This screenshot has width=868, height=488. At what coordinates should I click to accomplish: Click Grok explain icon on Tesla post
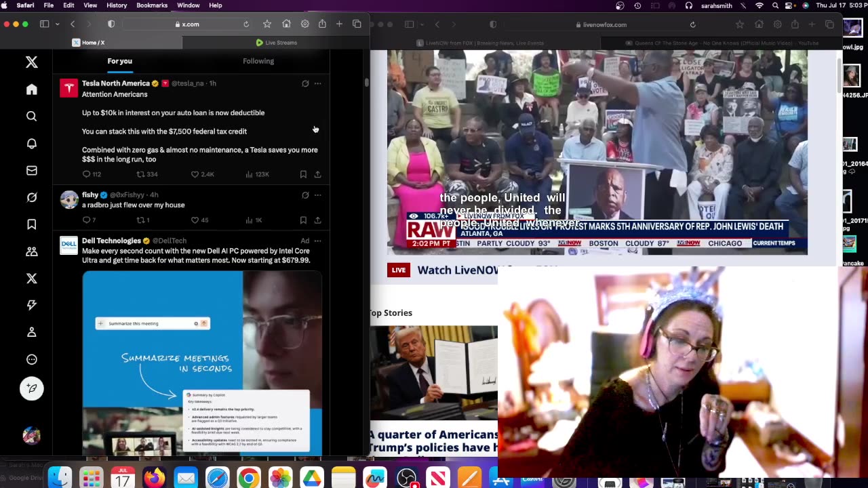(x=305, y=83)
